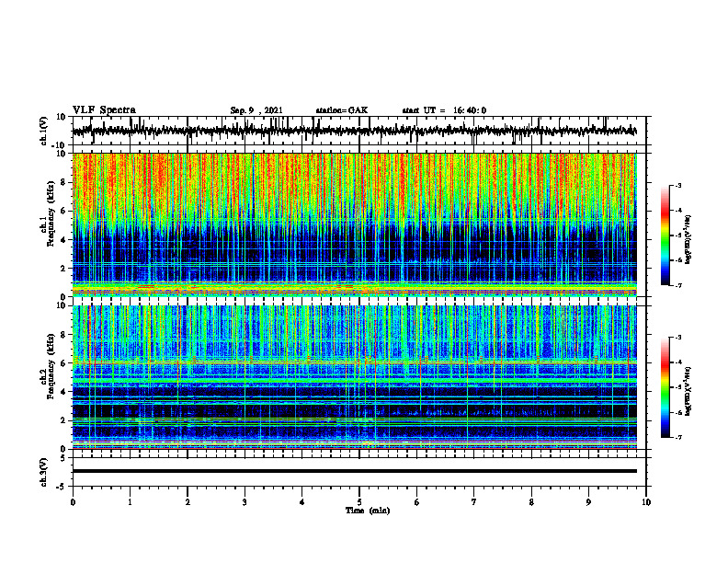This screenshot has width=728, height=563.
Task: Click the "VLF Spectra" plot title
Action: (104, 110)
